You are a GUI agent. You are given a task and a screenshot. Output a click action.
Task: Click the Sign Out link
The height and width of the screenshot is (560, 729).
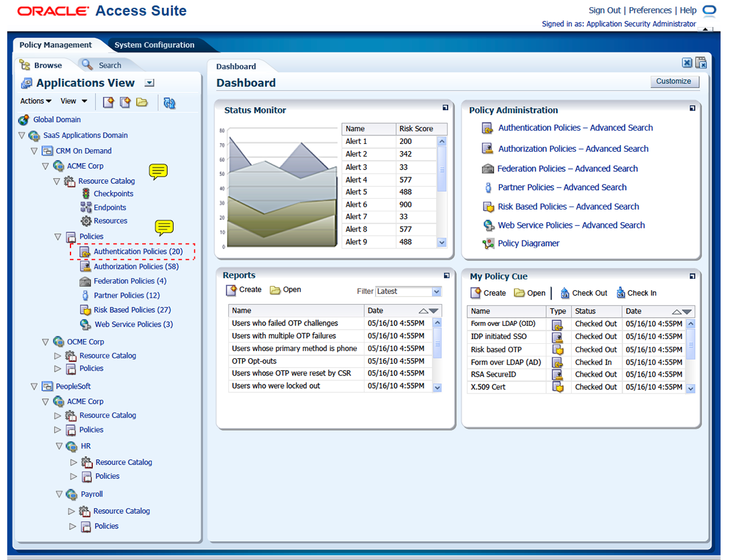point(605,10)
